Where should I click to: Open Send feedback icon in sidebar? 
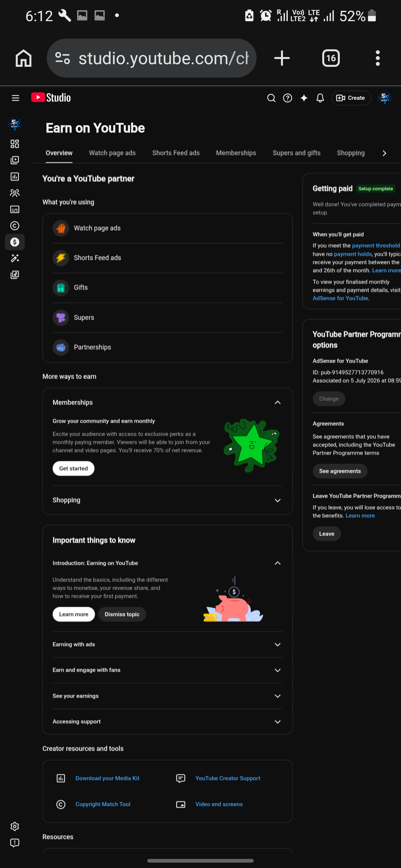coord(15,843)
